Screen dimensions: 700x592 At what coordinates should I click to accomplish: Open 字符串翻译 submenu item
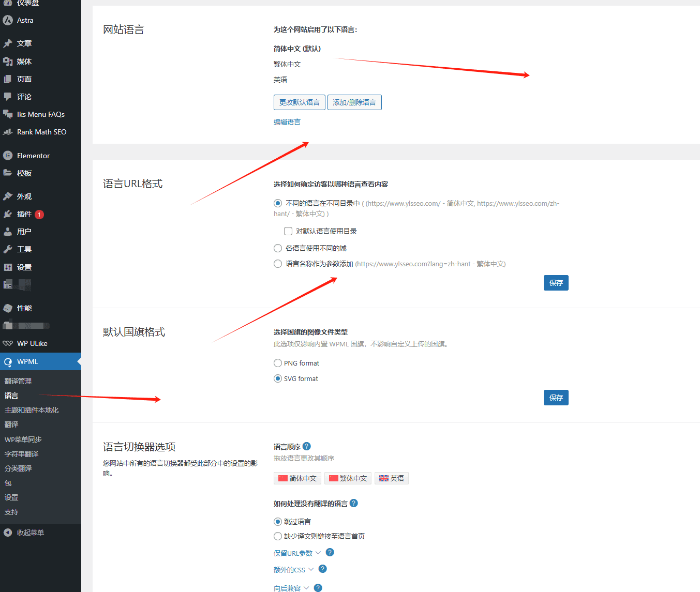coord(21,454)
